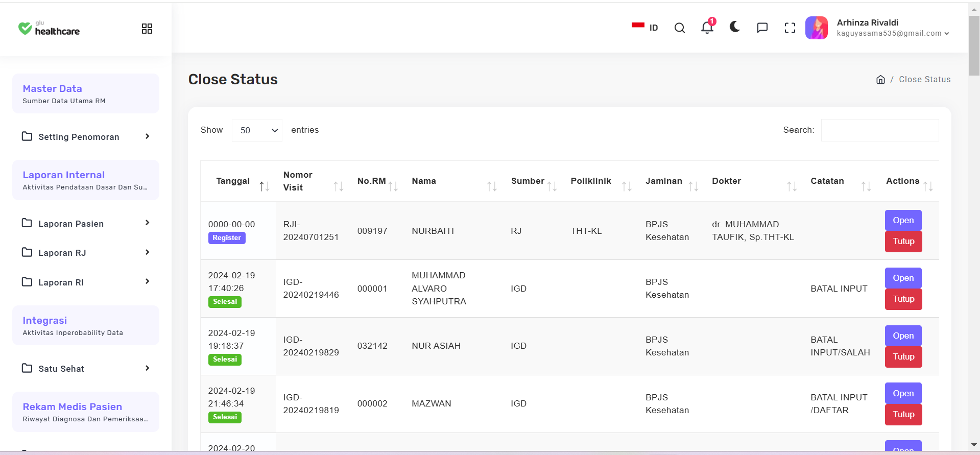Open the Show entries 50 dropdown
980x455 pixels.
tap(257, 130)
